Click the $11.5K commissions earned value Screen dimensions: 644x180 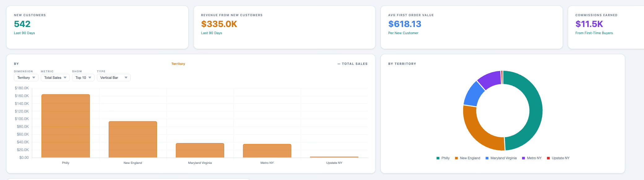589,24
